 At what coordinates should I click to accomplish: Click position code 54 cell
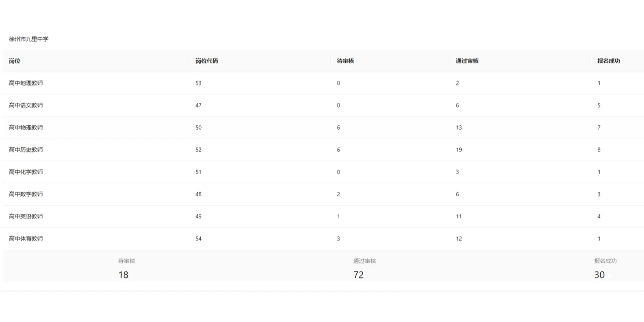click(x=198, y=238)
